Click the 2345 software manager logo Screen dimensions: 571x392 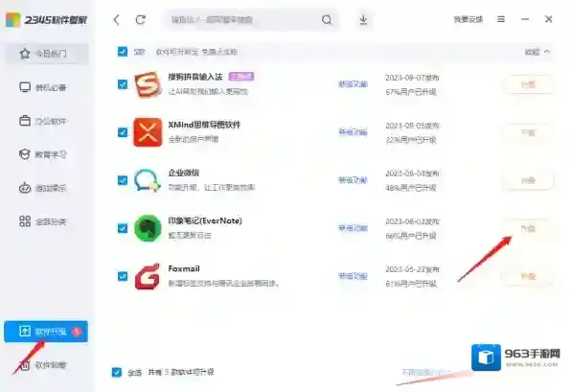click(46, 20)
